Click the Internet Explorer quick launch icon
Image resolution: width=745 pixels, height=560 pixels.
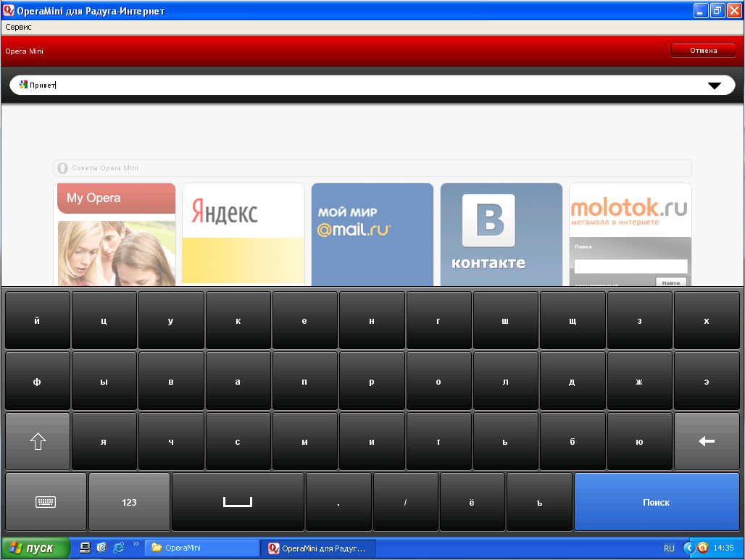118,547
